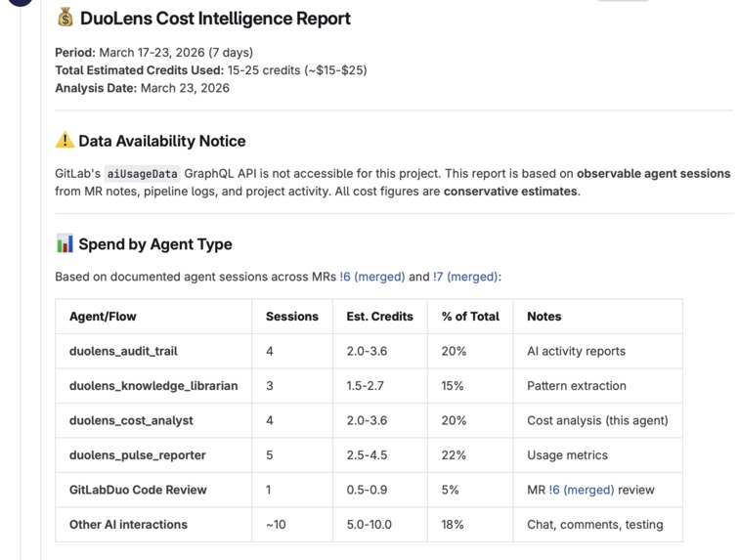Image resolution: width=739 pixels, height=560 pixels.
Task: Click the Period: March 17-23, 2026 line
Action: click(154, 53)
